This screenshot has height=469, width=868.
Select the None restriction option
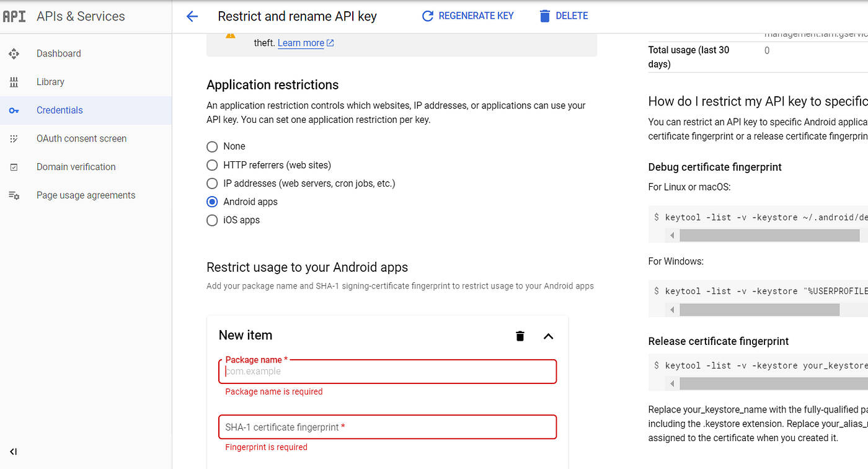pyautogui.click(x=212, y=146)
